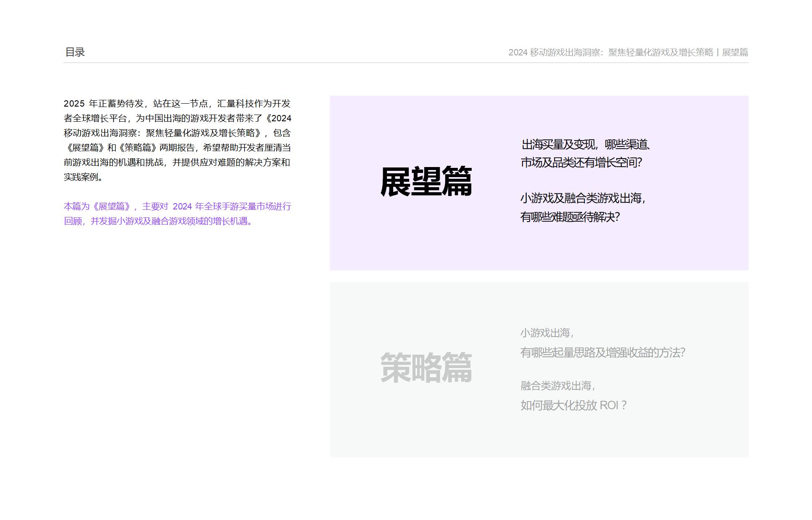The width and height of the screenshot is (812, 520).
Task: Click the 目录 heading
Action: coord(75,52)
